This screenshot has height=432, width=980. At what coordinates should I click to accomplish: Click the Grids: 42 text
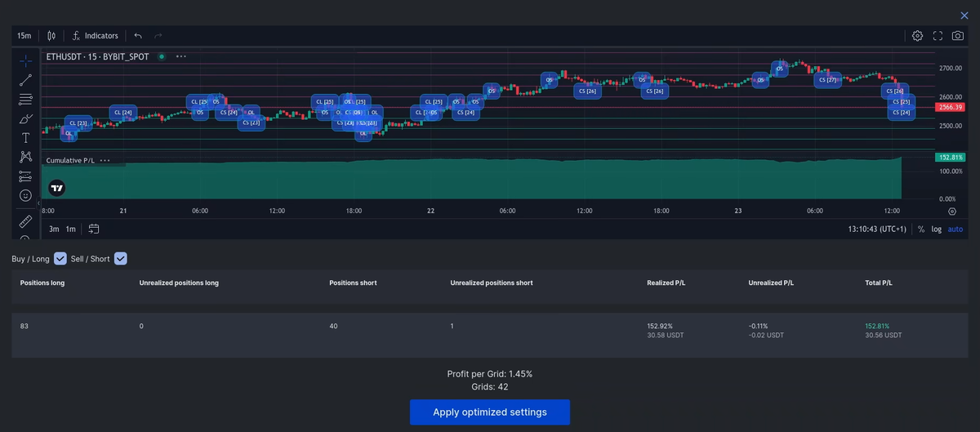490,387
